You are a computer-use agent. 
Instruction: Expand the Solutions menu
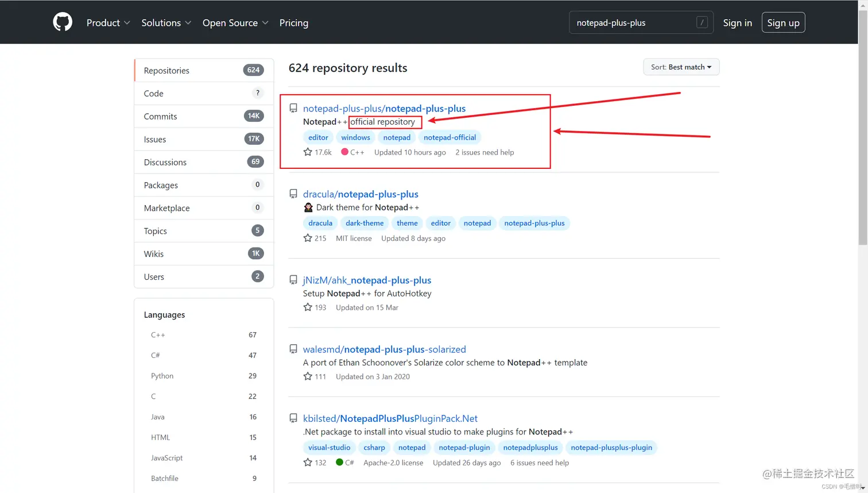166,22
